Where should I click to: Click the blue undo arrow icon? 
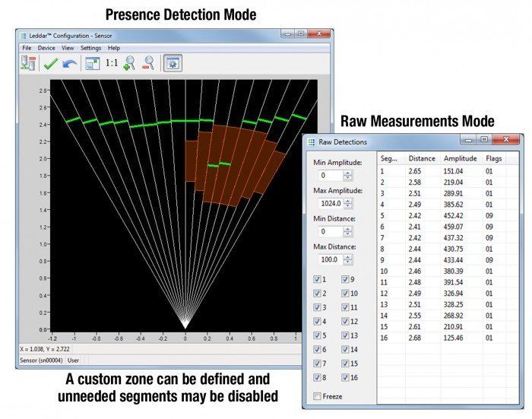[70, 63]
